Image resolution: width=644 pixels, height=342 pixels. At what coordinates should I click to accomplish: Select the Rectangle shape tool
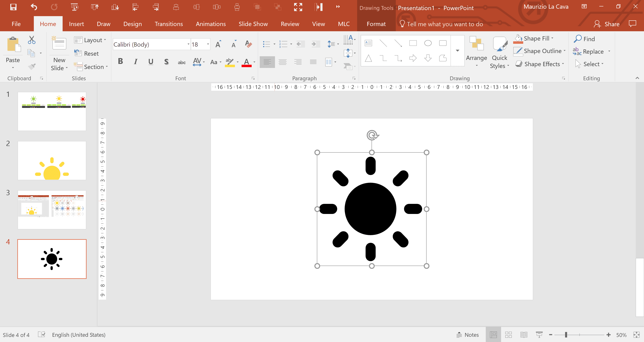coord(413,43)
